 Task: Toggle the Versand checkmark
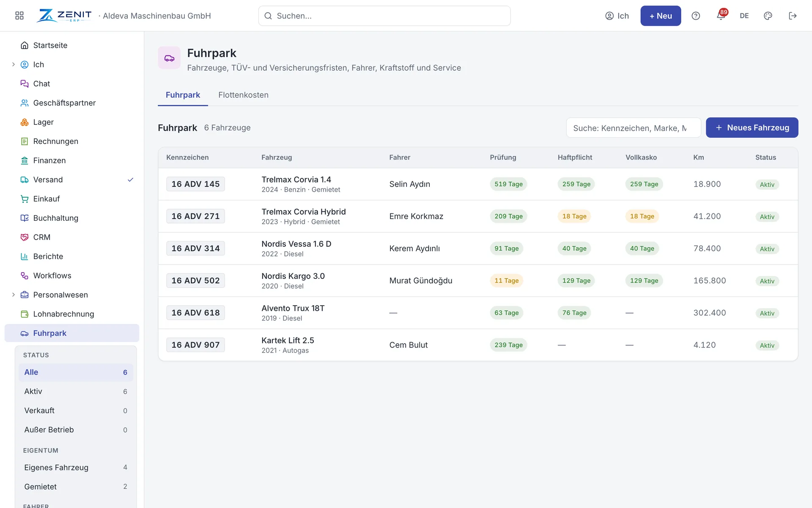click(130, 179)
